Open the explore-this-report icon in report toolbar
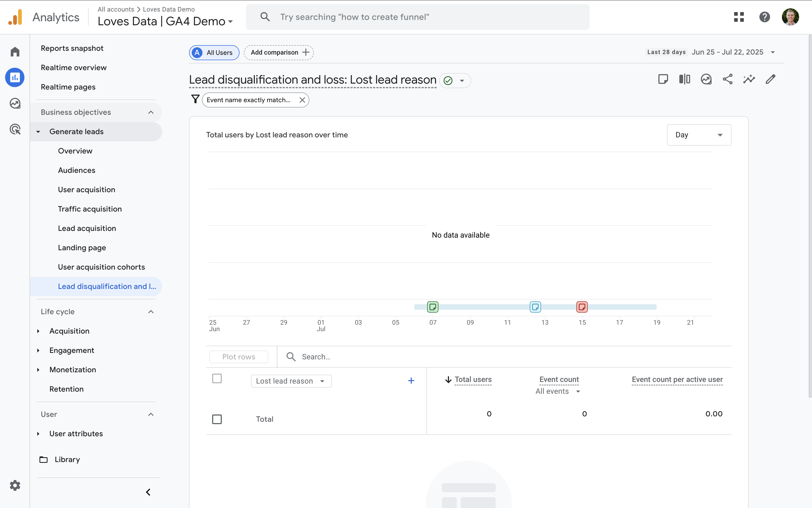Screen dimensions: 812x508 pos(706,79)
